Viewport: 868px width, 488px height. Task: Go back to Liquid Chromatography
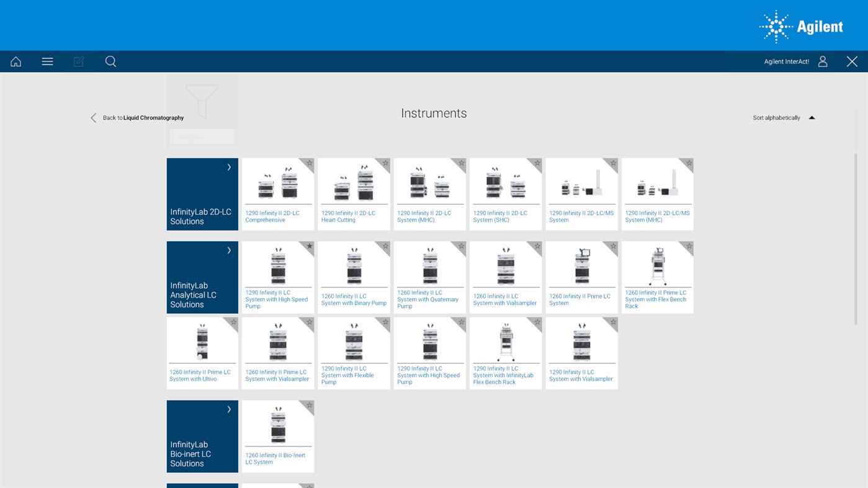[x=143, y=118]
